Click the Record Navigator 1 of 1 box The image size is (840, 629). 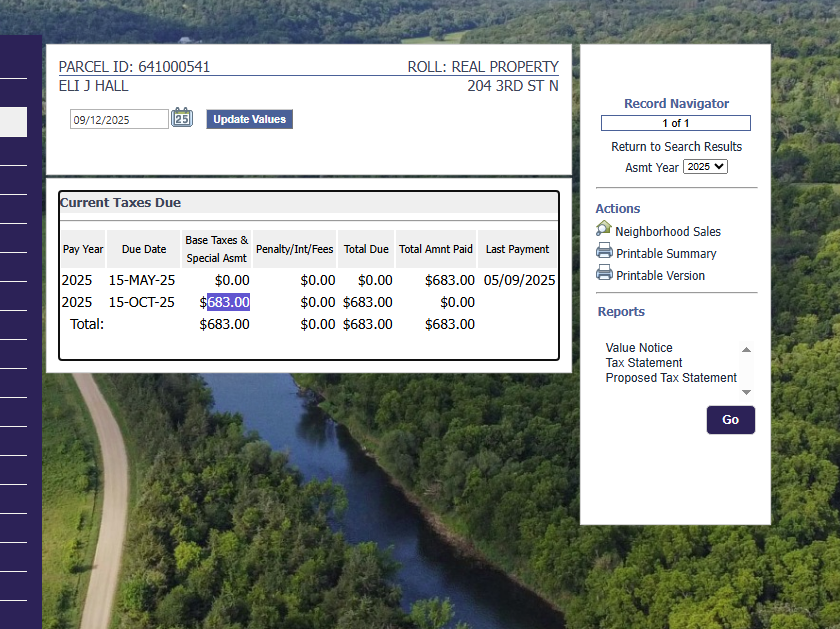click(x=676, y=123)
